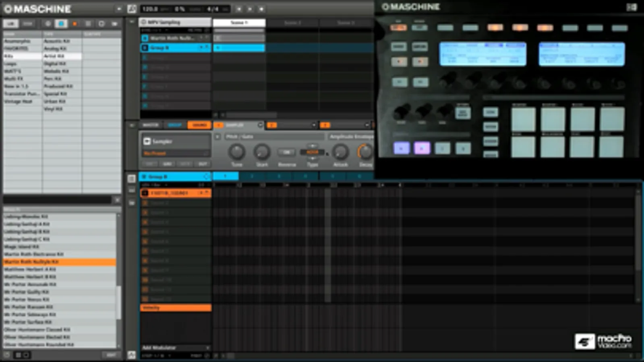Switch to the MASTER tab
Image resolution: width=644 pixels, height=362 pixels.
tap(151, 125)
